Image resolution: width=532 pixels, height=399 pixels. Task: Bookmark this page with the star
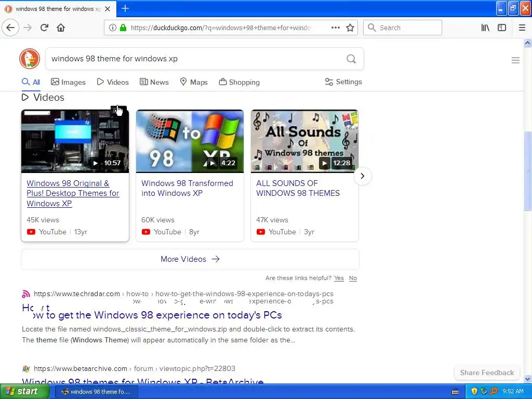coord(350,28)
